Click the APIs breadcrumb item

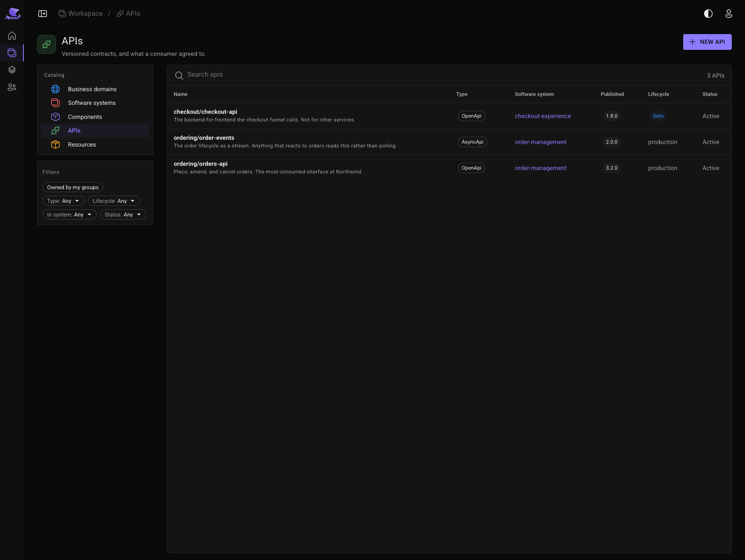128,14
